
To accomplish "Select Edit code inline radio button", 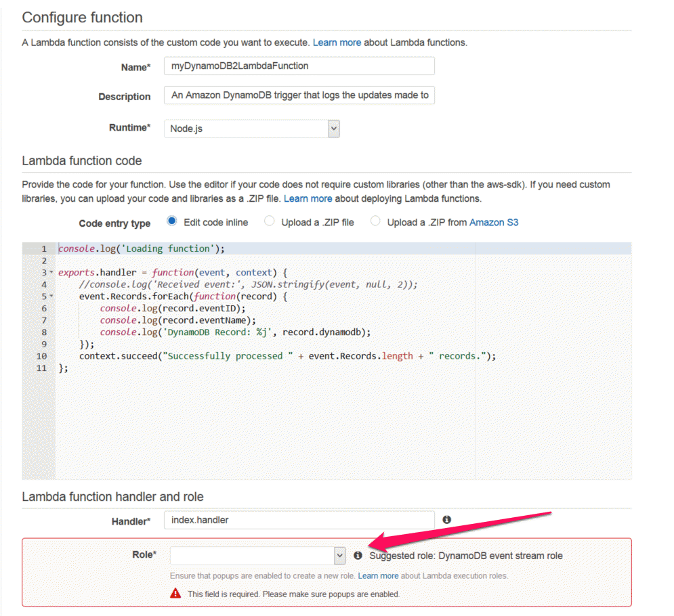I will [x=172, y=221].
